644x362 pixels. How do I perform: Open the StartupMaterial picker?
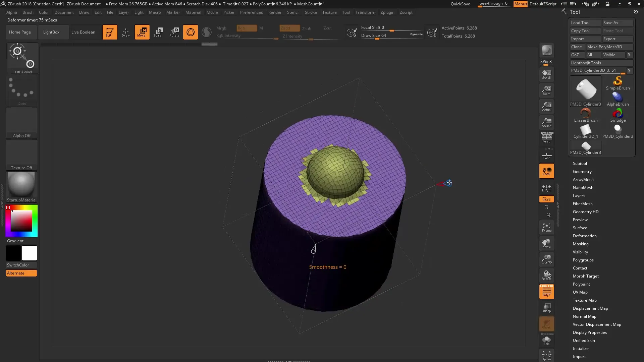(x=22, y=187)
